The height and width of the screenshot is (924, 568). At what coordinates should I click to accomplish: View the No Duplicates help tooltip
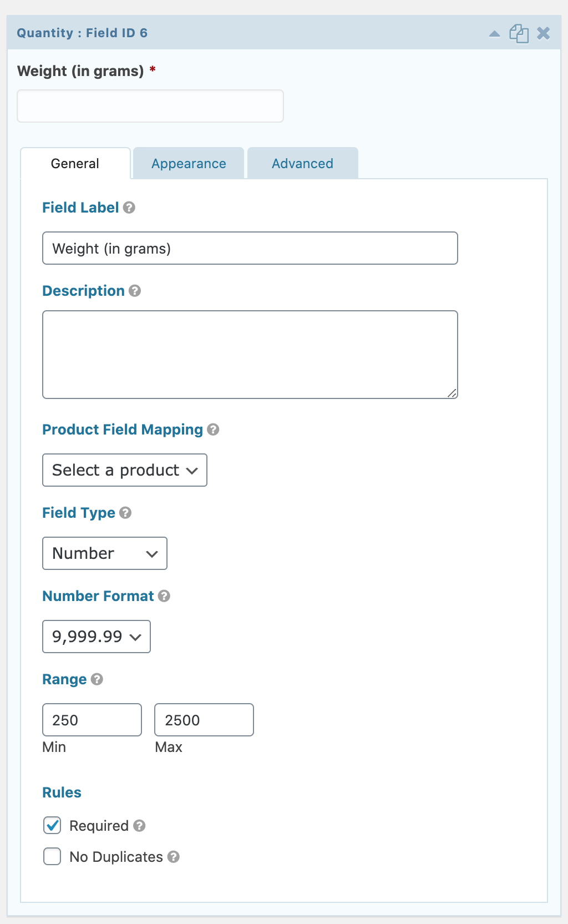tap(173, 857)
